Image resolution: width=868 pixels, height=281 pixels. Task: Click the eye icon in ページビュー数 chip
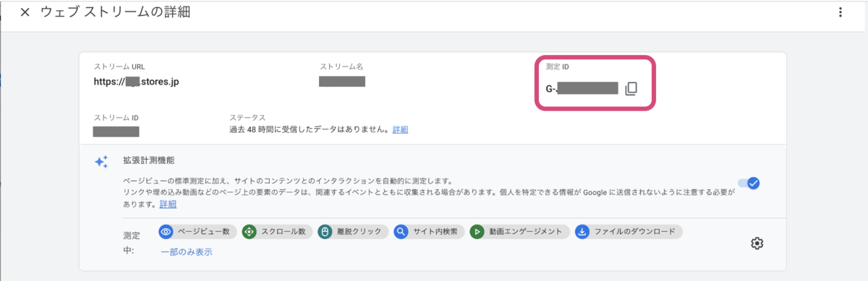[x=166, y=232]
